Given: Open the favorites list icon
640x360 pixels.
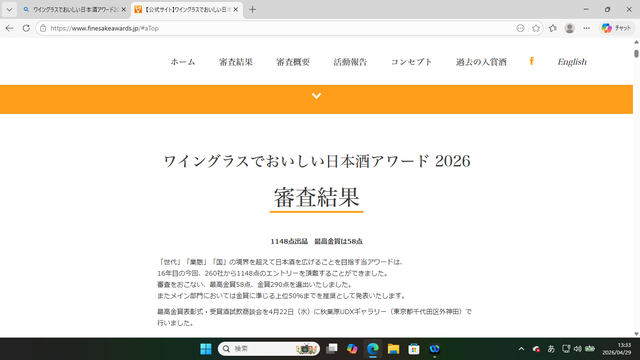Looking at the screenshot, I should click(x=553, y=28).
